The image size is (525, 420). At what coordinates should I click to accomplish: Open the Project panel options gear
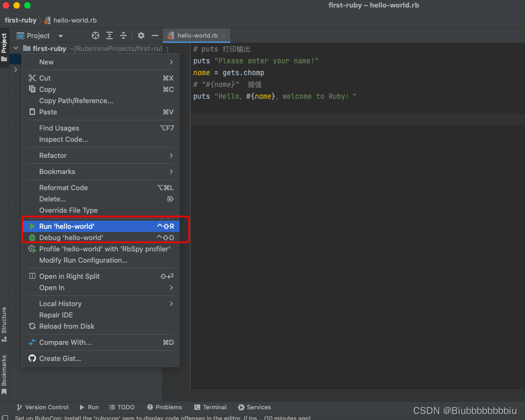pyautogui.click(x=140, y=35)
